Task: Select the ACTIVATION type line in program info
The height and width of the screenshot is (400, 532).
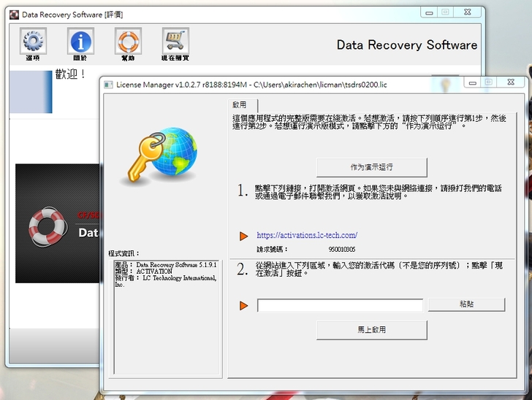Action: click(x=143, y=272)
